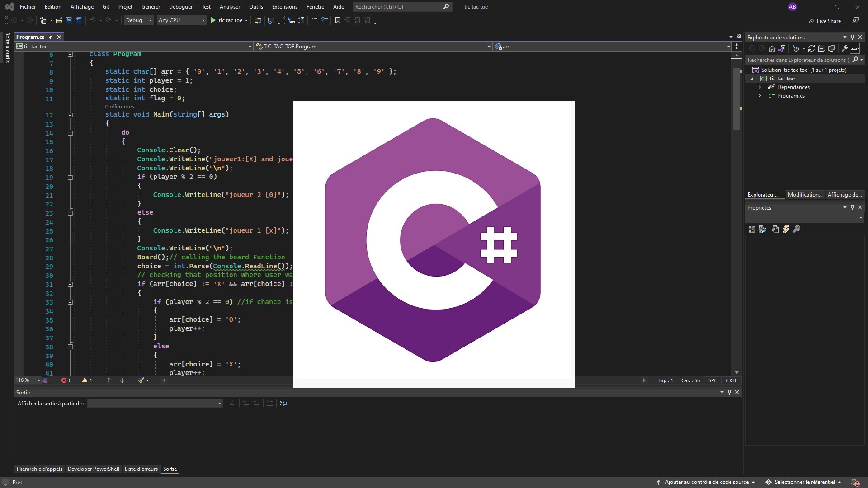868x488 pixels.
Task: Click the Find in Files folder icon
Action: point(258,20)
